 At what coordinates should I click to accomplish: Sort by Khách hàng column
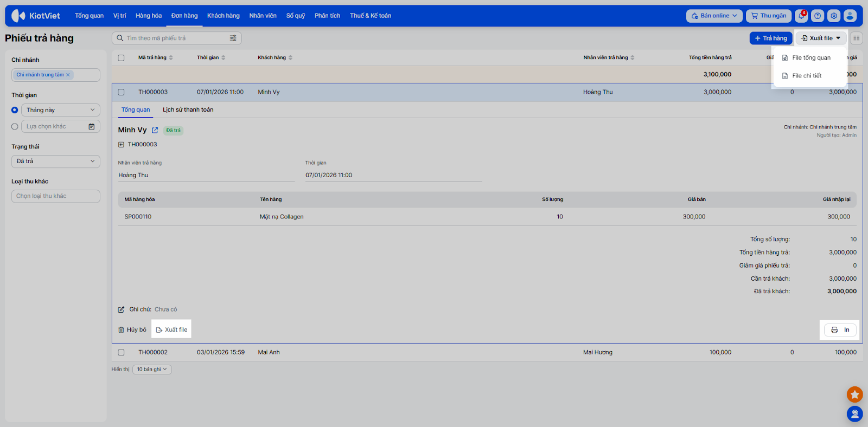[x=290, y=57]
